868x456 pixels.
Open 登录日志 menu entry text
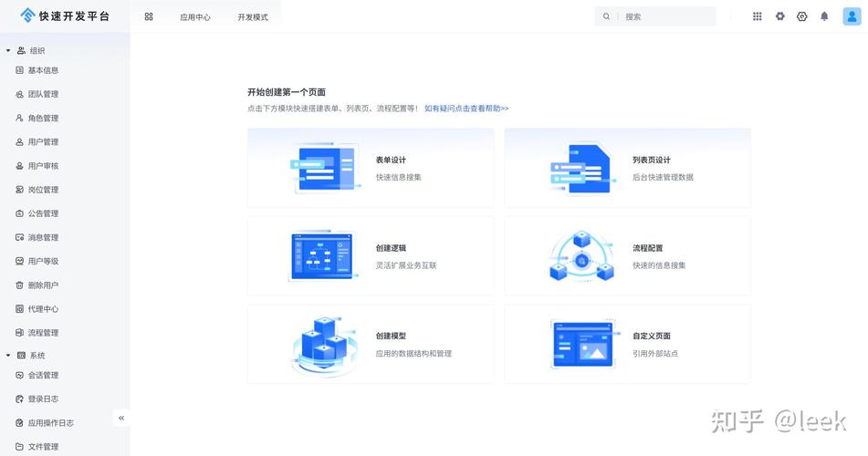click(x=43, y=399)
